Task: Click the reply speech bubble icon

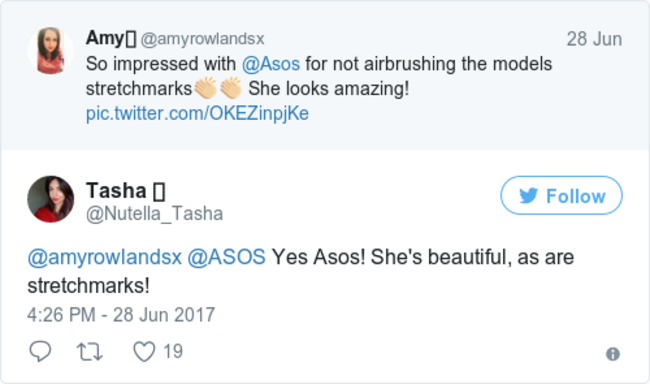Action: [x=40, y=351]
